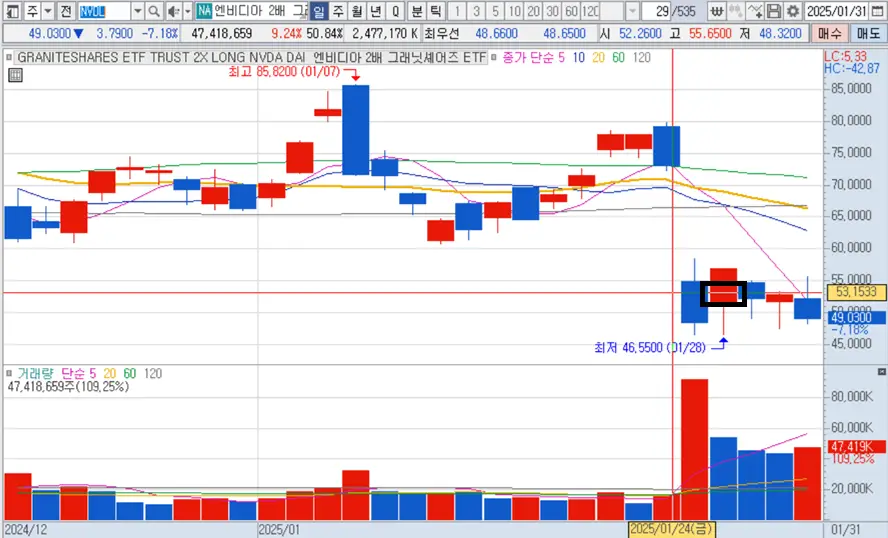
Task: Open the custom interval dropdown arrow
Action: point(633,11)
